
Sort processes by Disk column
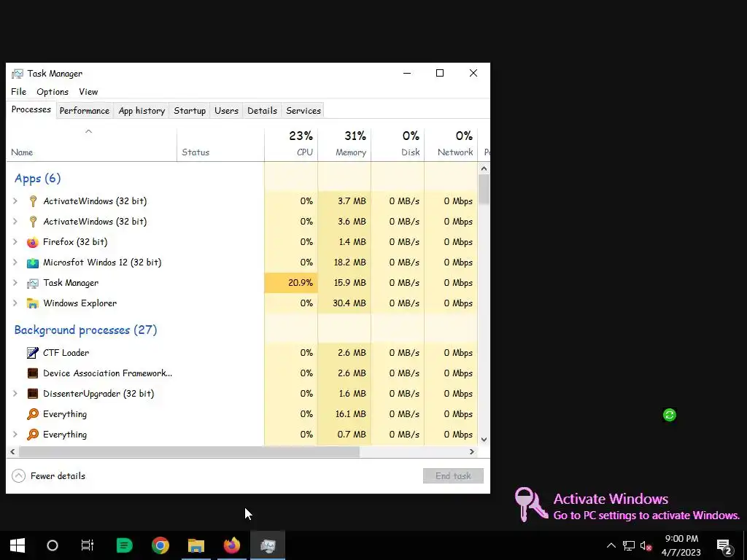tap(398, 145)
